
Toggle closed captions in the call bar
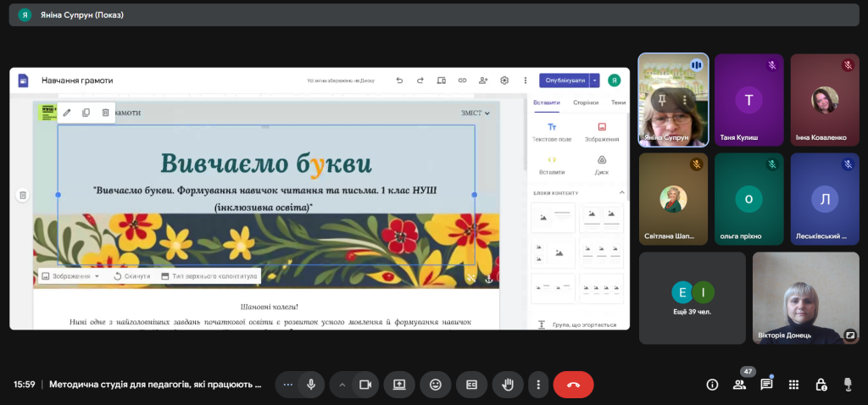(471, 384)
